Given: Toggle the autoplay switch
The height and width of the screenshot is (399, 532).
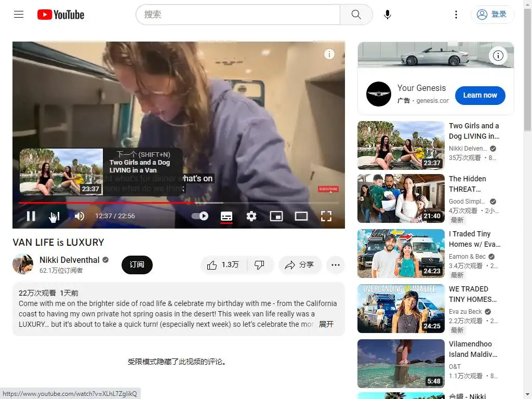Looking at the screenshot, I should tap(200, 216).
